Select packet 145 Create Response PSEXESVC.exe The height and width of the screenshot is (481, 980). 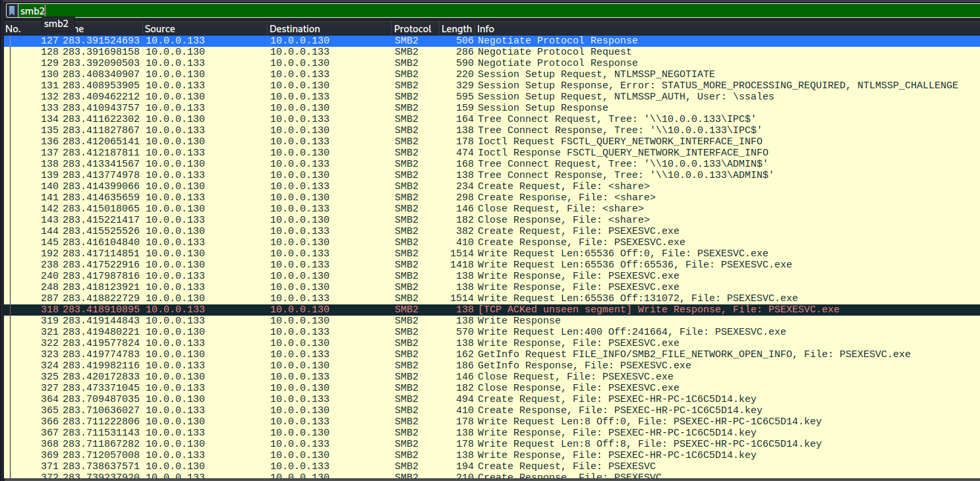click(x=491, y=242)
